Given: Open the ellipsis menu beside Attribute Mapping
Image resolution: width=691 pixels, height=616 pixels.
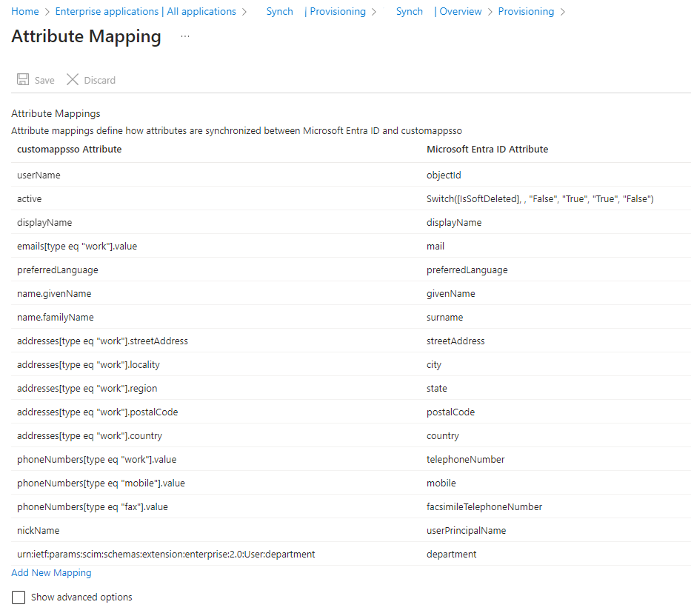Looking at the screenshot, I should pos(184,36).
